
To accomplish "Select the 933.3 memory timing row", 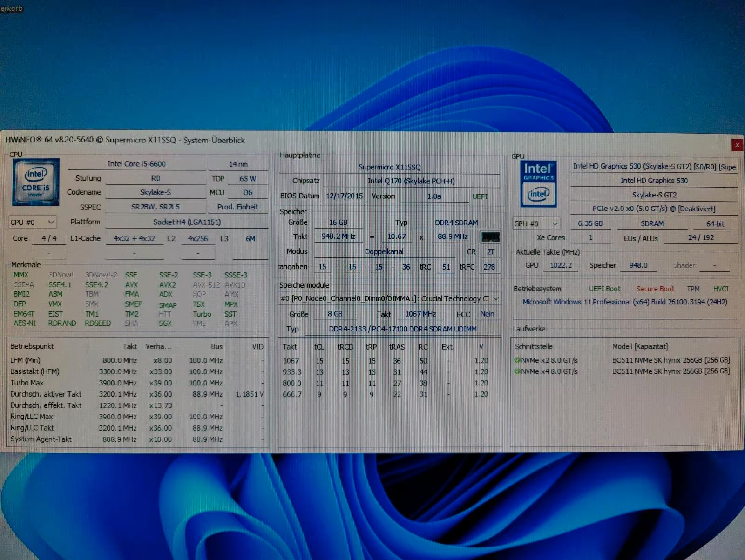I will tap(389, 372).
